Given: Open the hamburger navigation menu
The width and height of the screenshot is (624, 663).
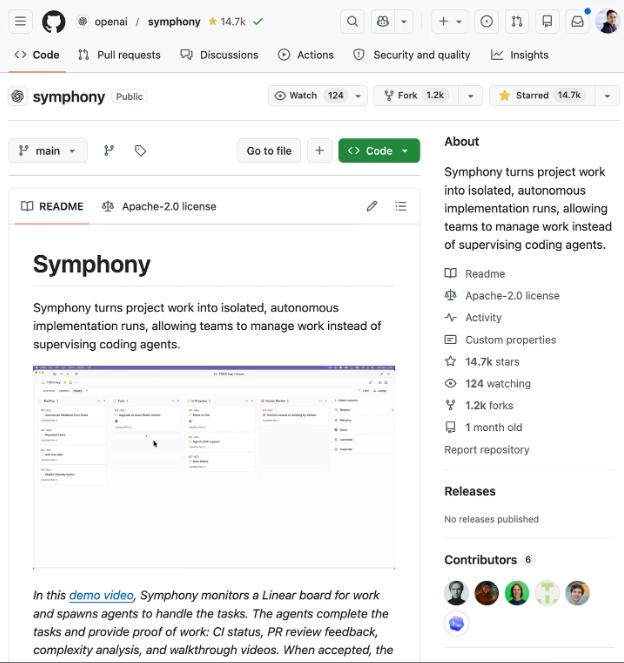Looking at the screenshot, I should 20,21.
